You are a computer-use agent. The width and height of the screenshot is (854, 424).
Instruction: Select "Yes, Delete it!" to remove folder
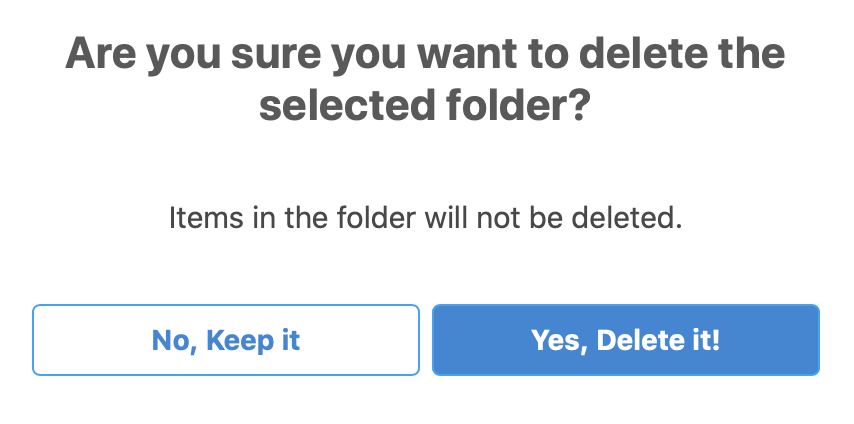click(x=625, y=340)
